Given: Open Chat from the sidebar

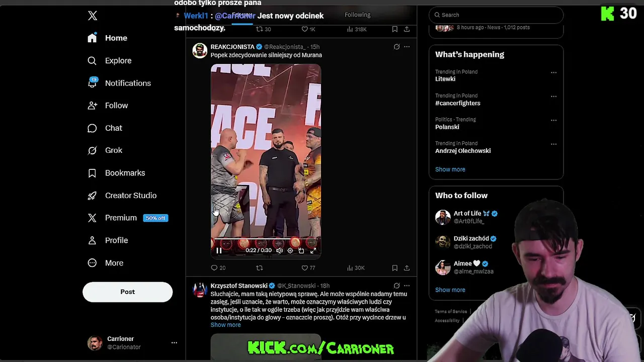Looking at the screenshot, I should tap(105, 128).
